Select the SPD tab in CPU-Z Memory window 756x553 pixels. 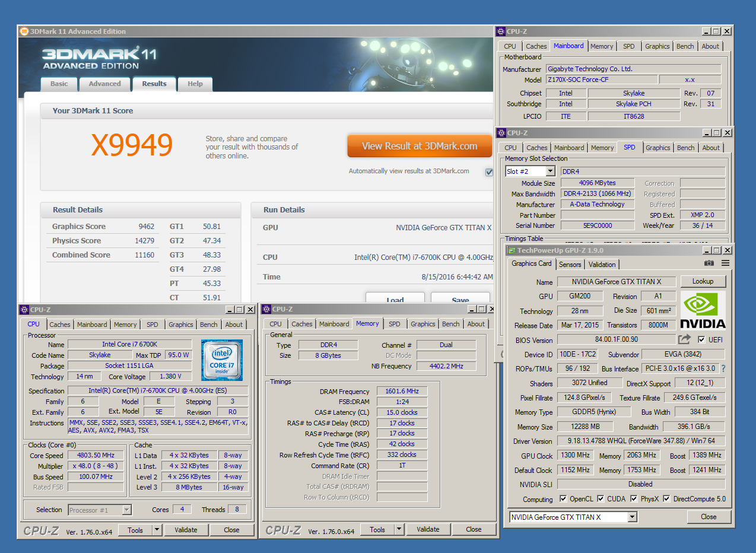click(x=395, y=324)
